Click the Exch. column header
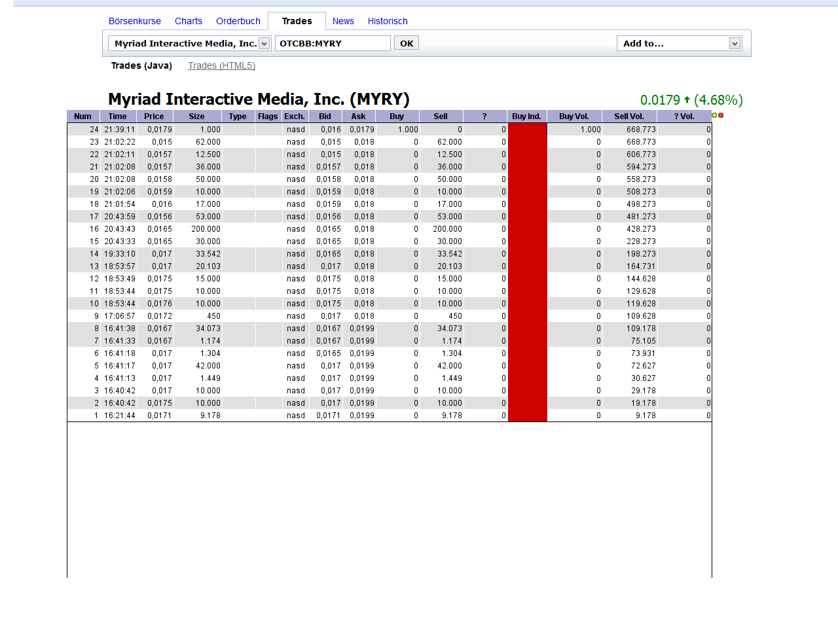The width and height of the screenshot is (838, 644). coord(295,116)
